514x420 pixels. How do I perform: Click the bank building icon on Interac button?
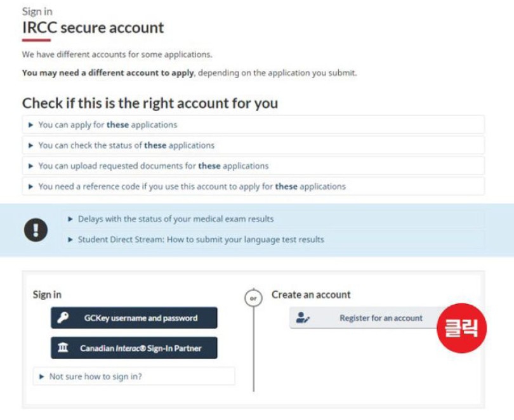(63, 348)
